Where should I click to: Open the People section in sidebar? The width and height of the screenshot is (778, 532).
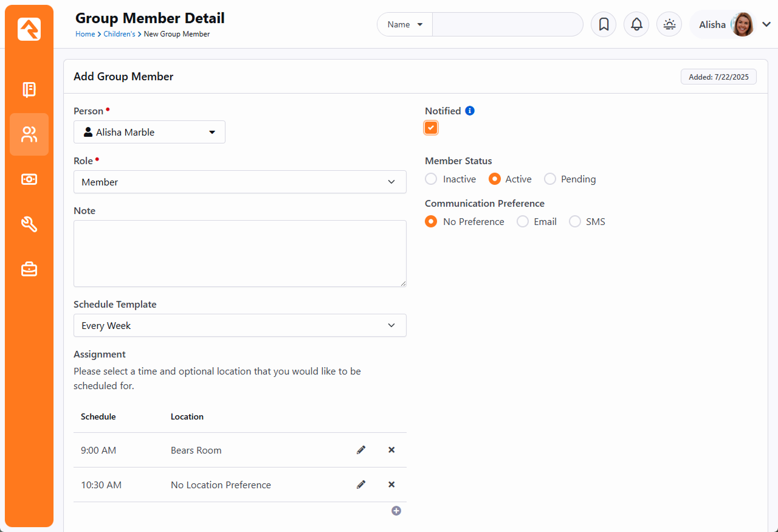[29, 134]
